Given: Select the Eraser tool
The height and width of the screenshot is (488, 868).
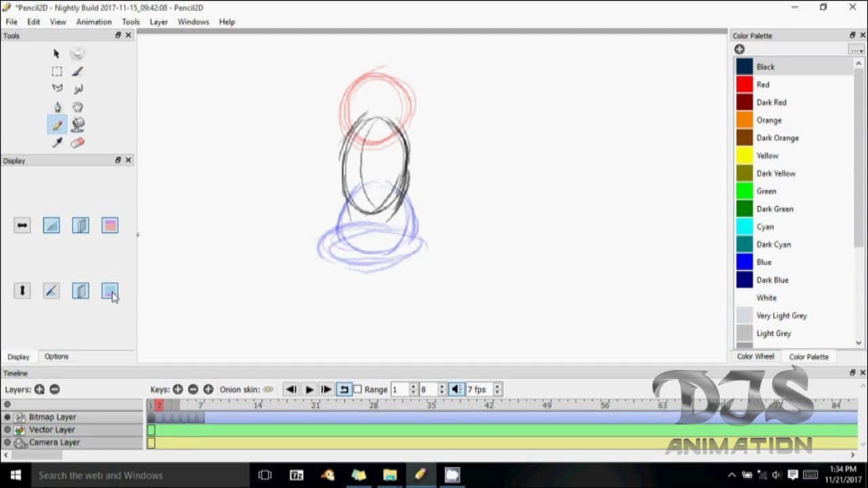Looking at the screenshot, I should pyautogui.click(x=77, y=143).
